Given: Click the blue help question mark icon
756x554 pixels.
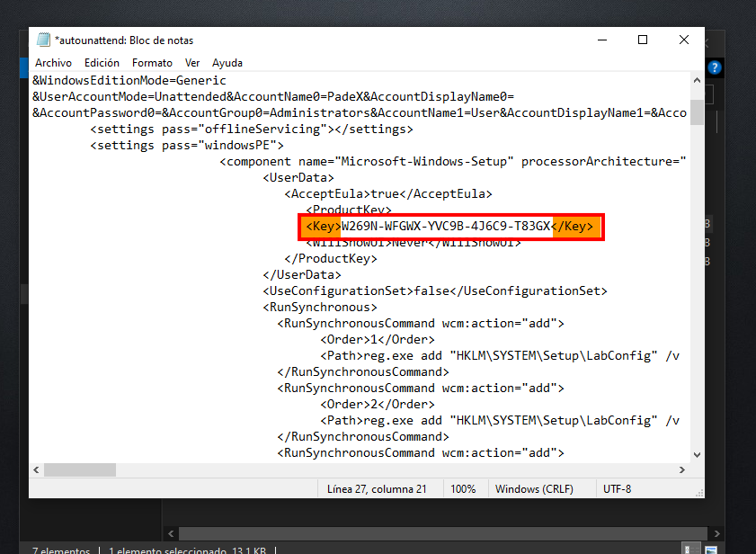Looking at the screenshot, I should coord(715,67).
